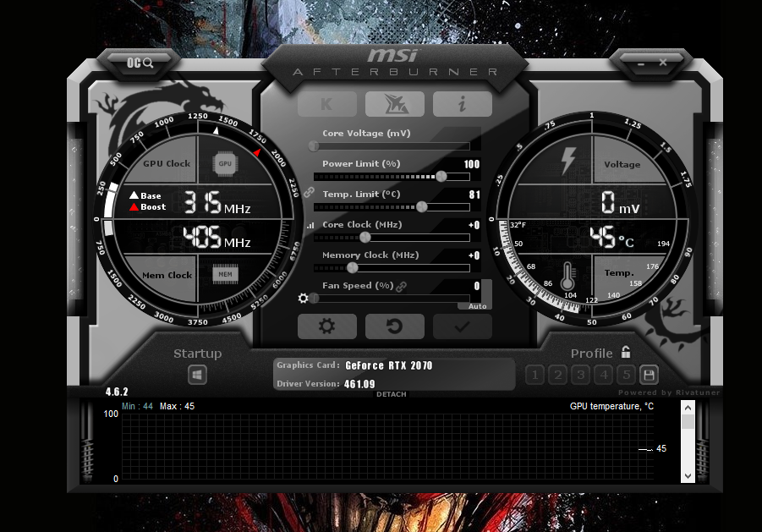Click the 315 MHz GPU clock reading
The height and width of the screenshot is (532, 762).
(x=217, y=203)
